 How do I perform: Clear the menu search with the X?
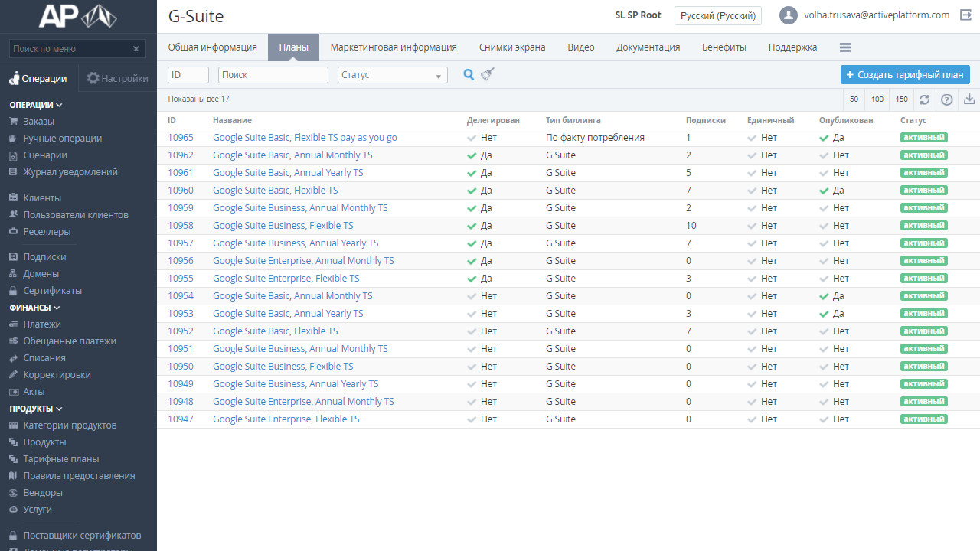(x=136, y=49)
